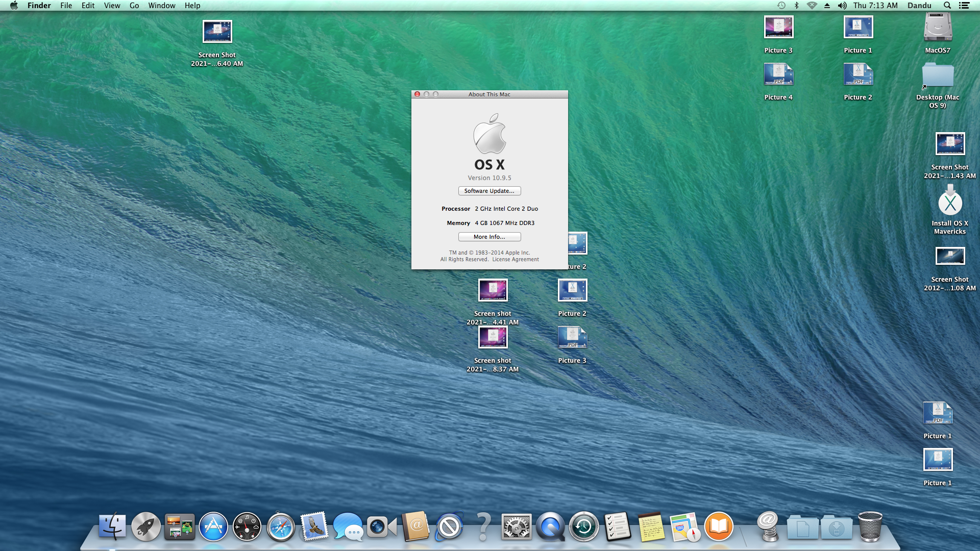Open Finder from the Dock

coord(112,527)
